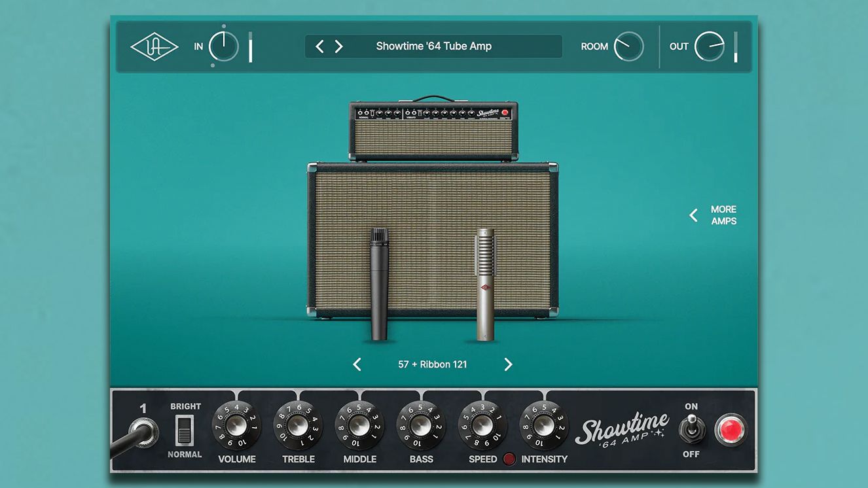The image size is (868, 488).
Task: Click the red power jewel light
Action: coord(731,430)
